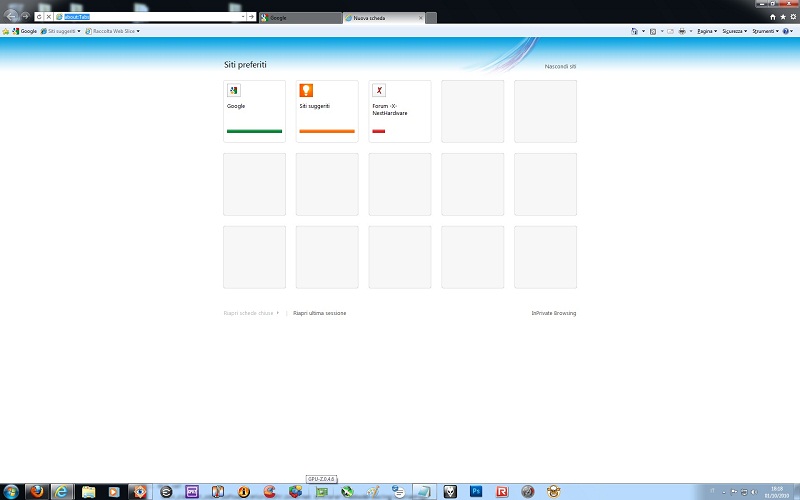Click the Forward navigation arrow
The height and width of the screenshot is (500, 800).
[x=25, y=17]
